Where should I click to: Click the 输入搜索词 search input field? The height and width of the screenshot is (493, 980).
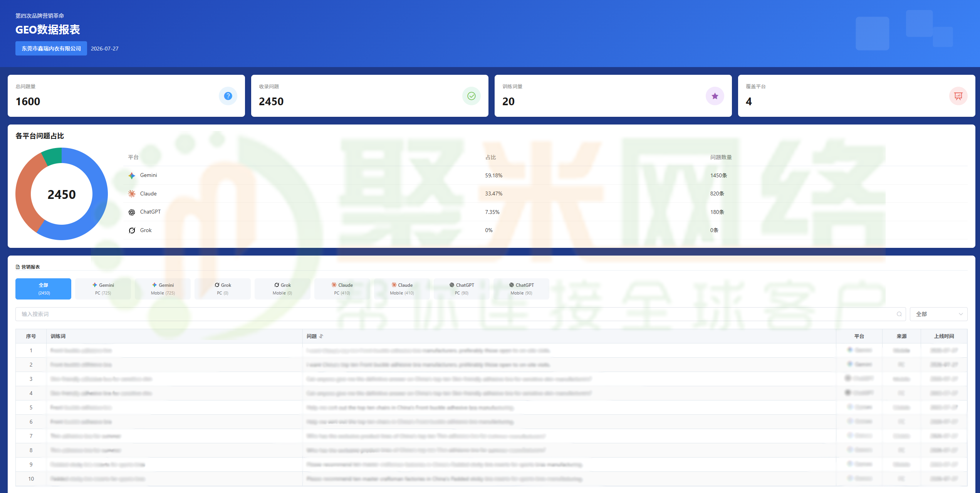pos(461,314)
